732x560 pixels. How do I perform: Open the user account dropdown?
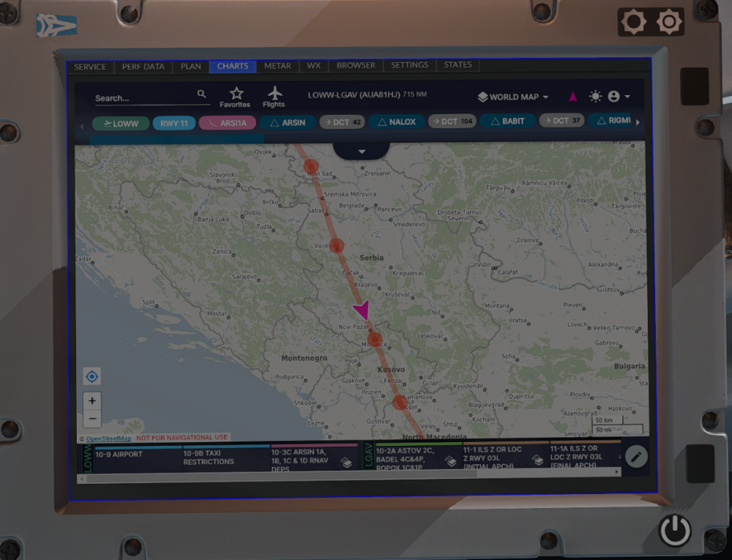(619, 97)
